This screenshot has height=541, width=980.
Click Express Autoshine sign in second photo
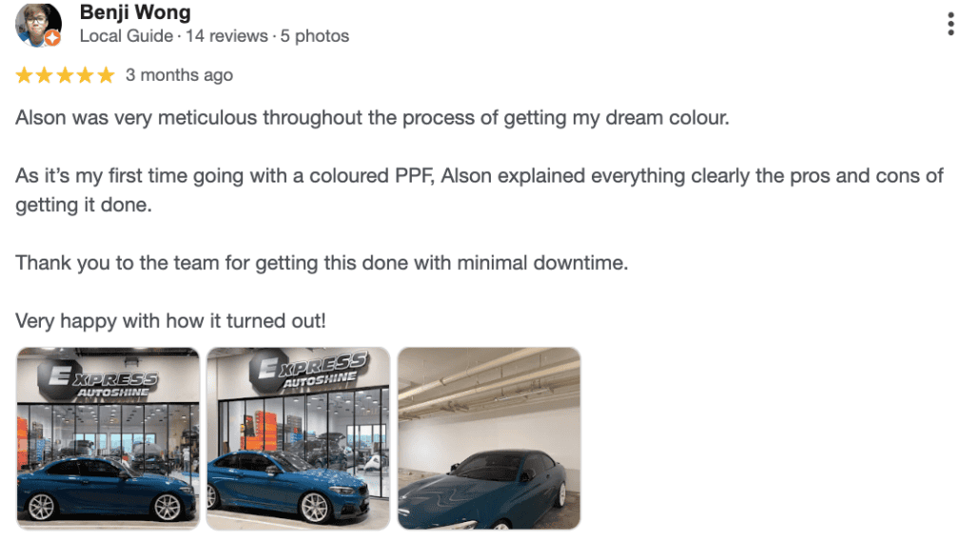309,370
